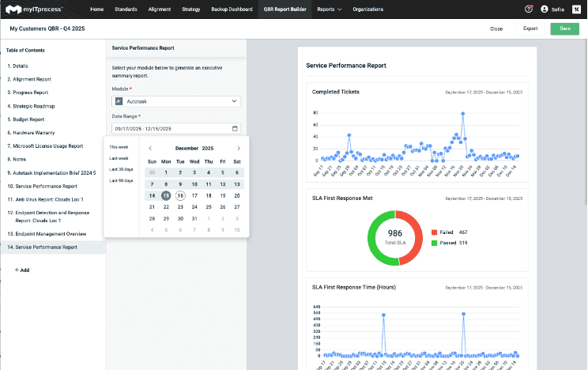Go to next month in calendar
This screenshot has width=588, height=370.
[239, 148]
